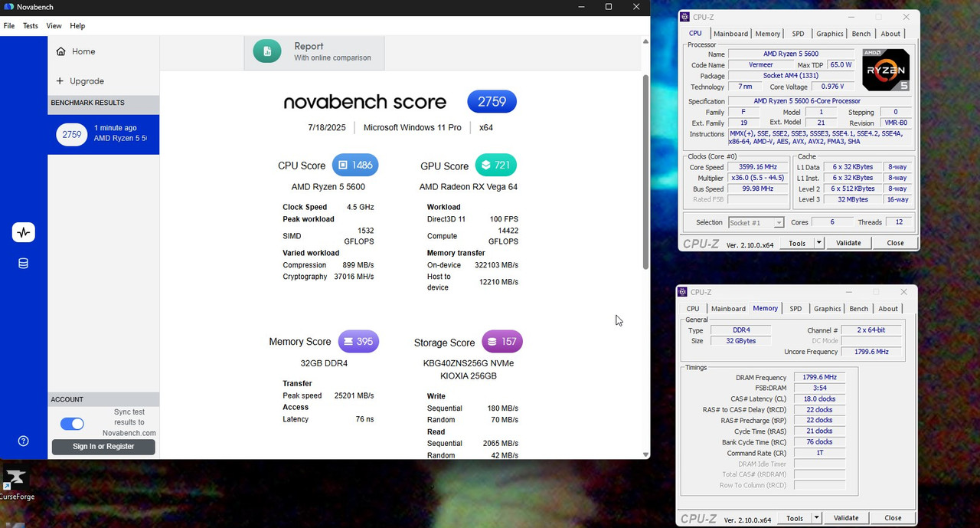
Task: Click Tools button in lower CPU-Z
Action: [795, 518]
